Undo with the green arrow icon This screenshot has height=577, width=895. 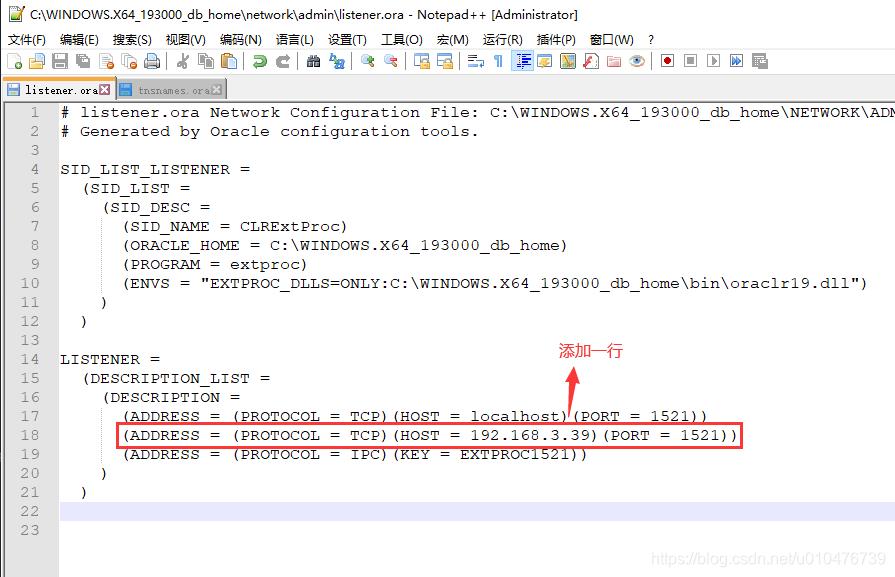point(260,61)
